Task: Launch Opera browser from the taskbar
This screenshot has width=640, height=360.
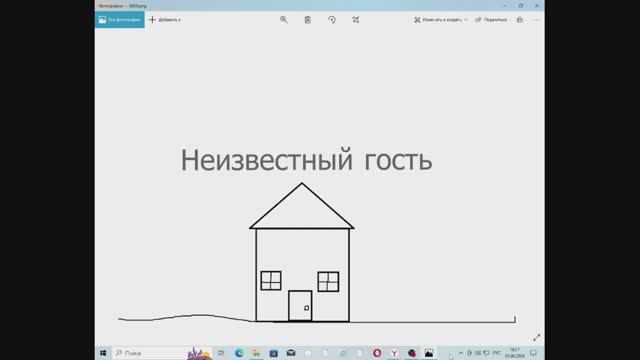Action: point(377,353)
